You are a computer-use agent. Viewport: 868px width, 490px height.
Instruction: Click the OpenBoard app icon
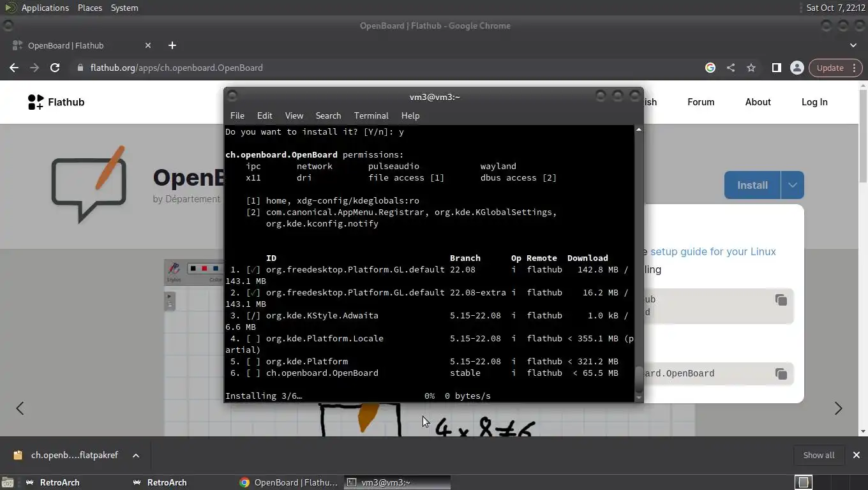pyautogui.click(x=88, y=184)
